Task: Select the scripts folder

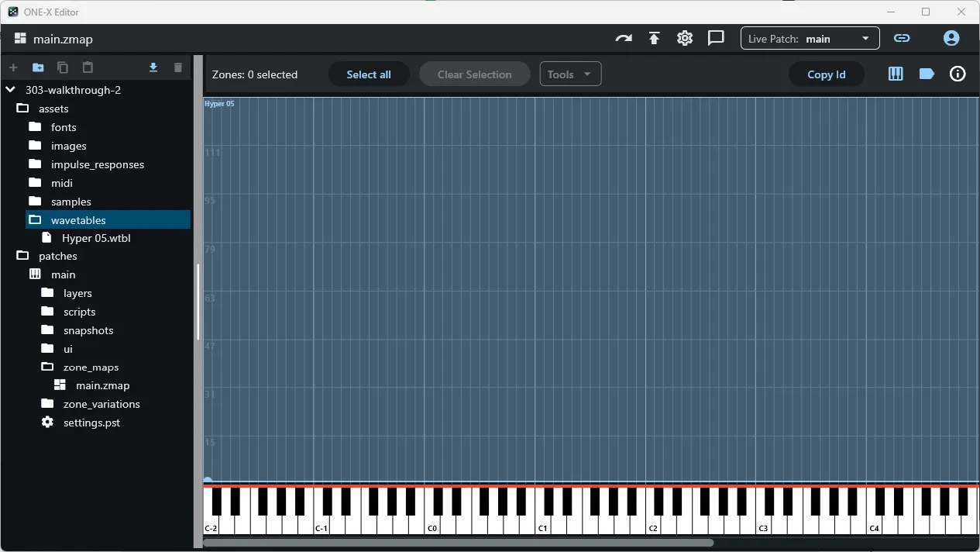Action: (79, 312)
